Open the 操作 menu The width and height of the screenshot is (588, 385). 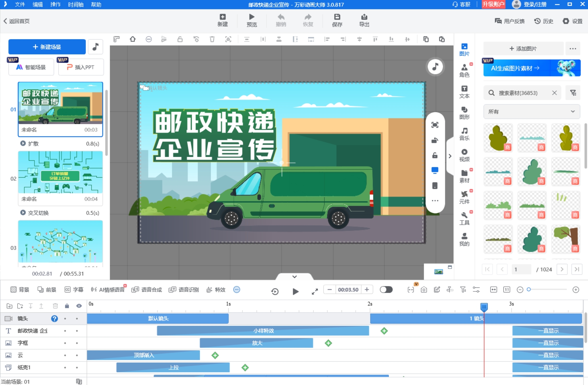(x=55, y=4)
